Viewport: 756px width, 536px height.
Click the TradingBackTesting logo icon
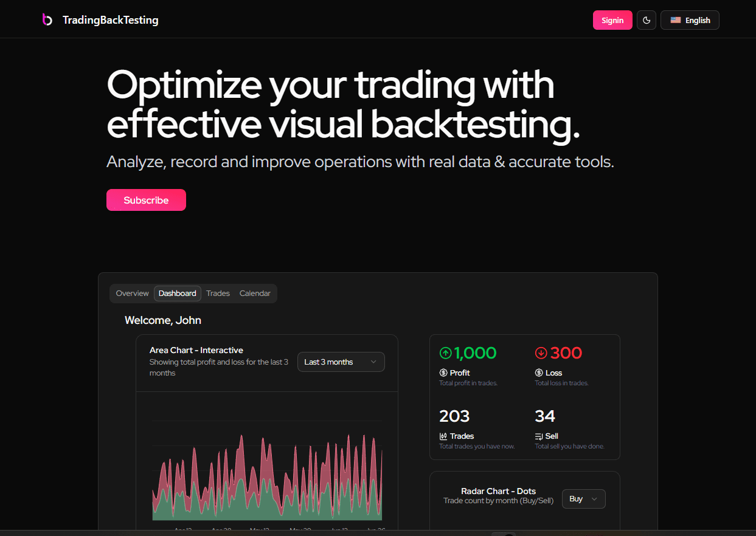point(47,19)
